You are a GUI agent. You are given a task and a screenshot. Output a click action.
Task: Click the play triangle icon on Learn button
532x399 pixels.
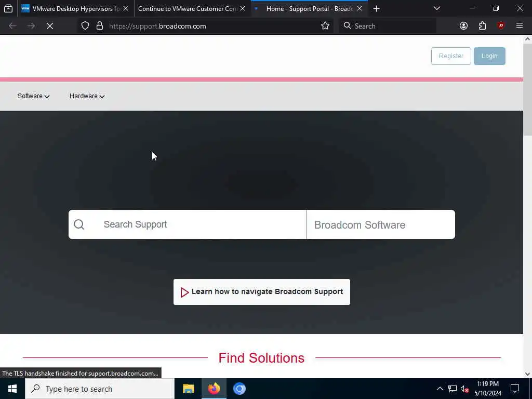(184, 292)
